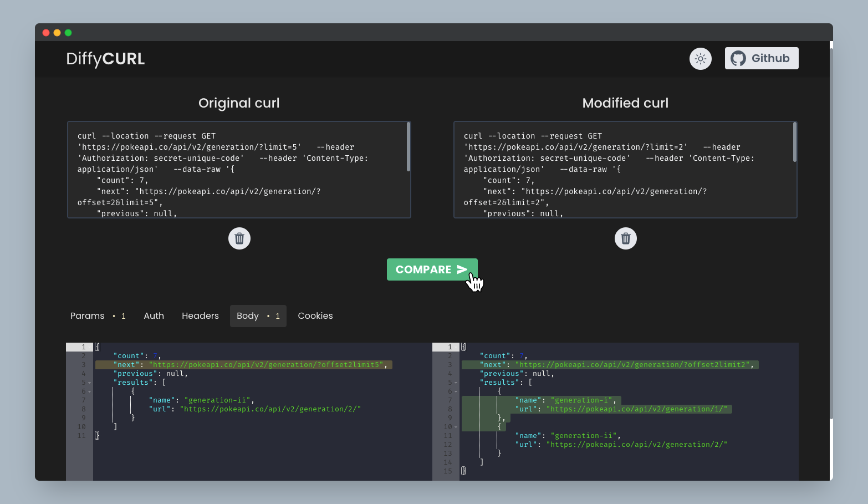Collapse line 10 fold arrow in right diff
Image resolution: width=868 pixels, height=504 pixels.
[456, 427]
